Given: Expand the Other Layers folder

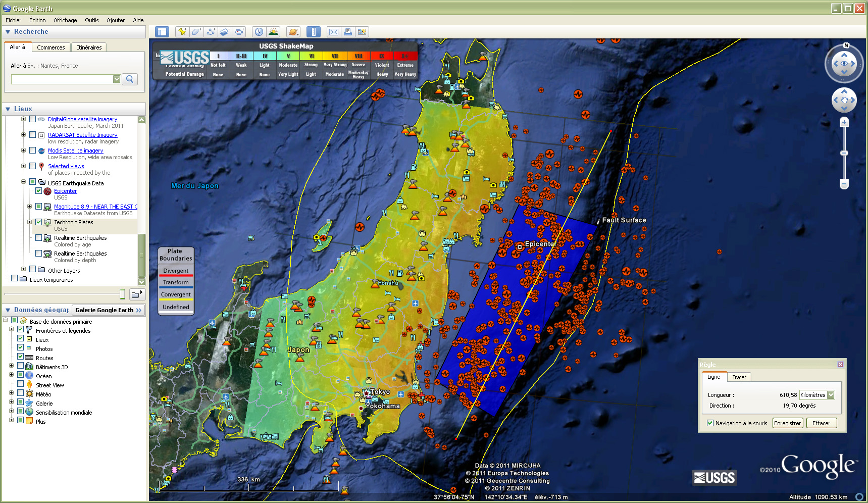Looking at the screenshot, I should coord(23,269).
